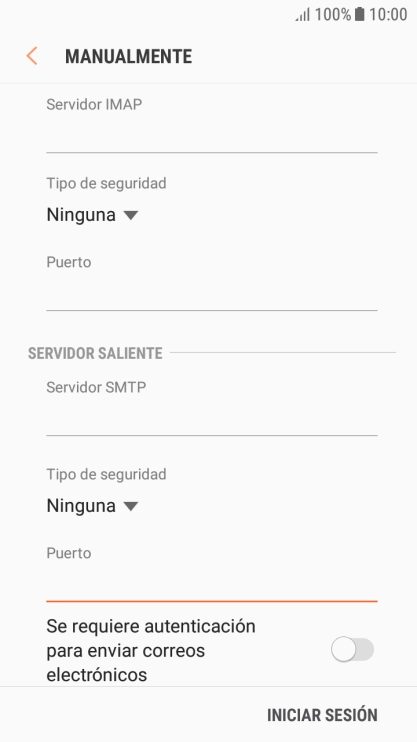Image resolution: width=417 pixels, height=742 pixels.
Task: Tap the signal strength icon in status bar
Action: pos(303,15)
